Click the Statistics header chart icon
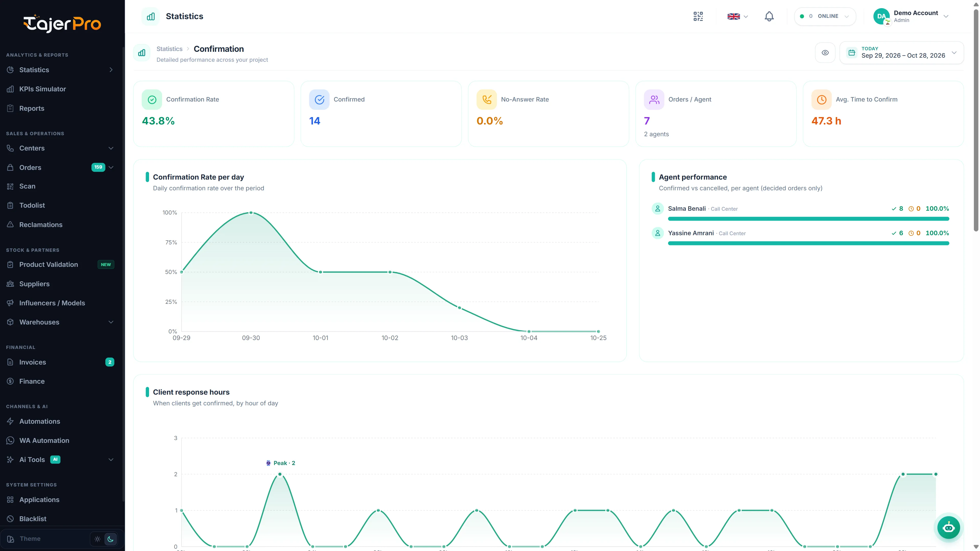This screenshot has width=980, height=551. (x=151, y=16)
